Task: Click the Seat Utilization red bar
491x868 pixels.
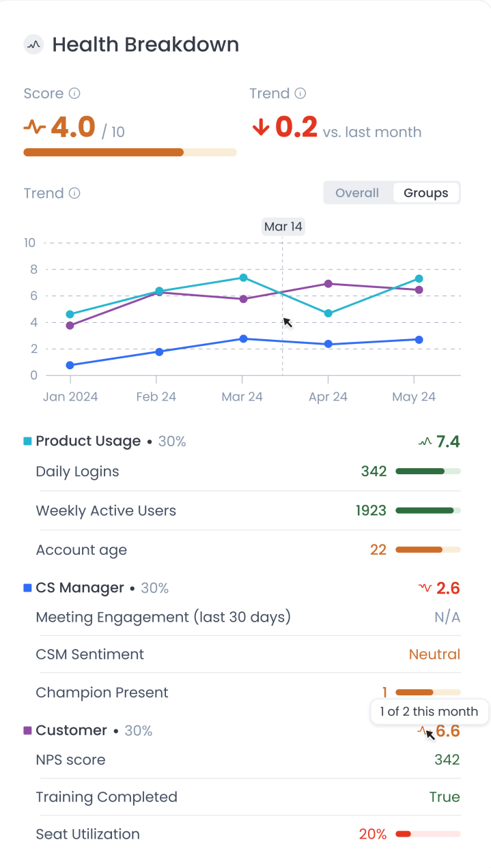Action: coord(428,834)
